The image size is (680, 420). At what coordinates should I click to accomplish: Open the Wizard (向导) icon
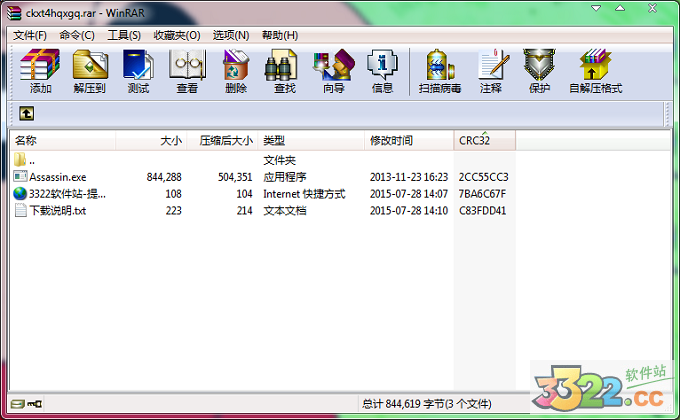333,65
